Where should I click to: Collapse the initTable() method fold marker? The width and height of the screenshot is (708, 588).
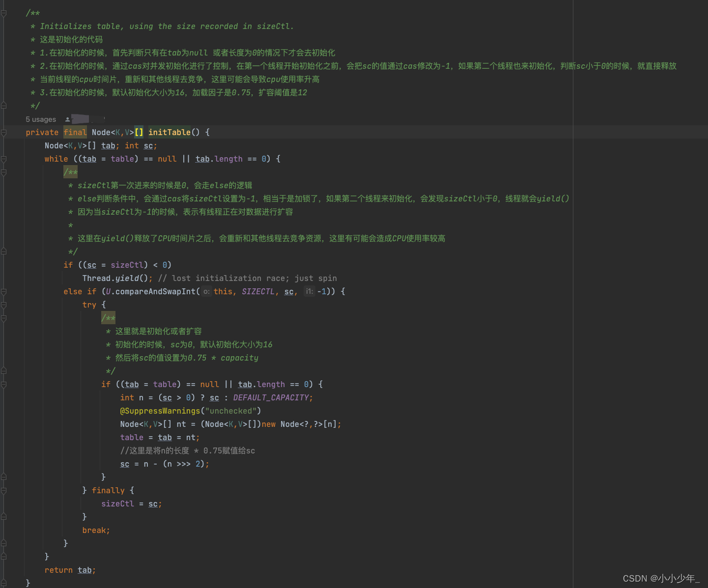(x=3, y=133)
